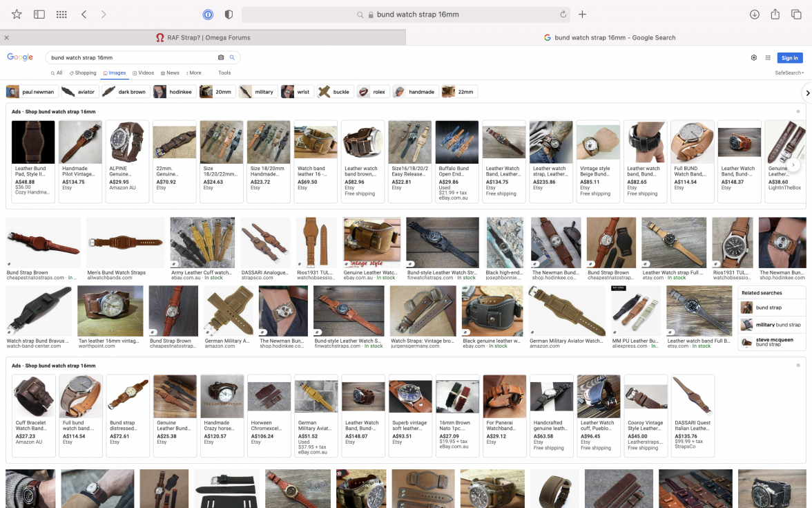
Task: Click the privacy shield icon
Action: [x=229, y=15]
